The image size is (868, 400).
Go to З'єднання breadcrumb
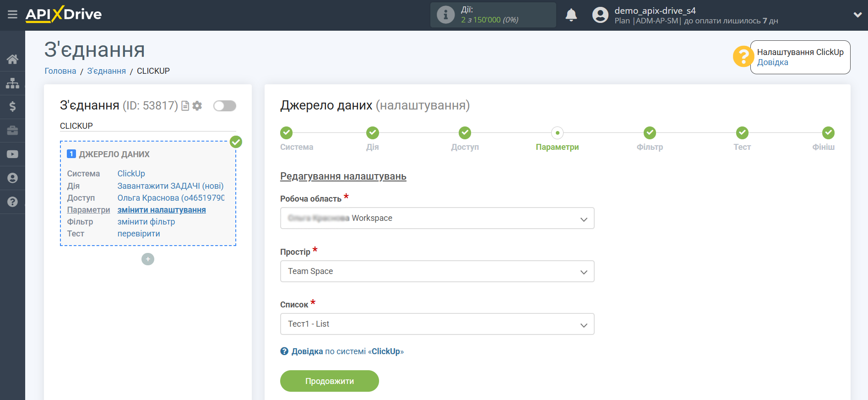tap(106, 71)
